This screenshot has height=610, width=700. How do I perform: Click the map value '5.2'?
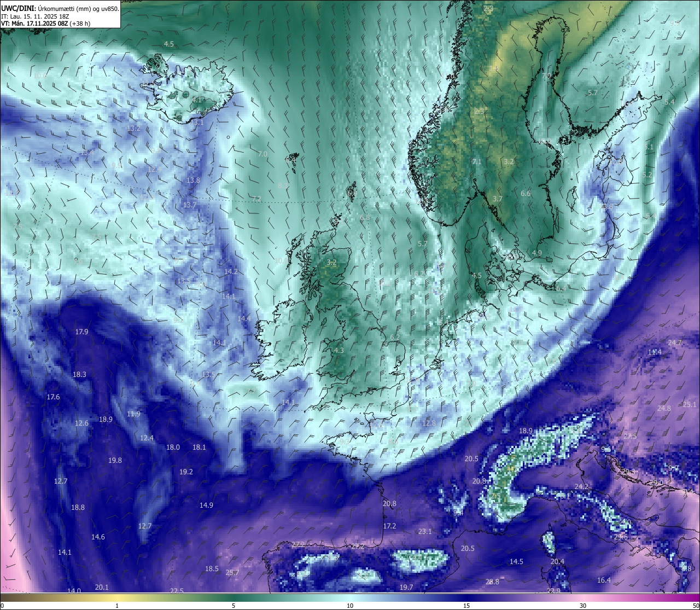pyautogui.click(x=647, y=175)
